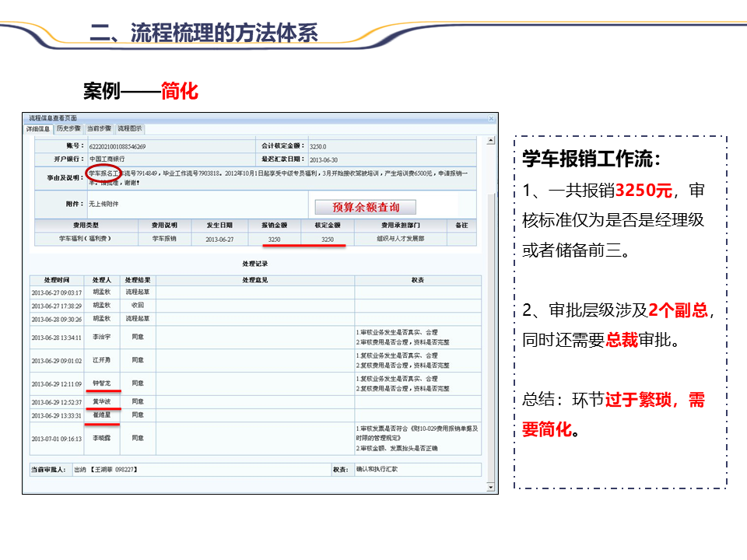Click the 权责 column header
The image size is (747, 560).
[418, 280]
